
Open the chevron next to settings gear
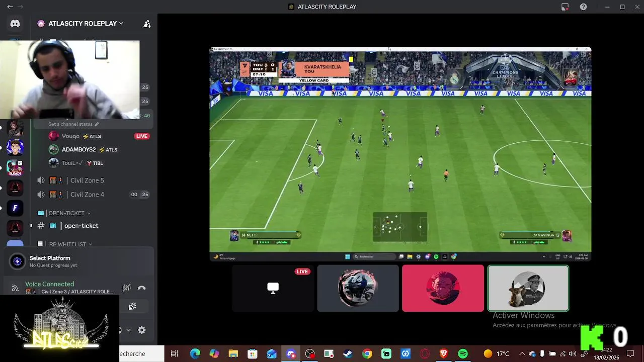(128, 330)
